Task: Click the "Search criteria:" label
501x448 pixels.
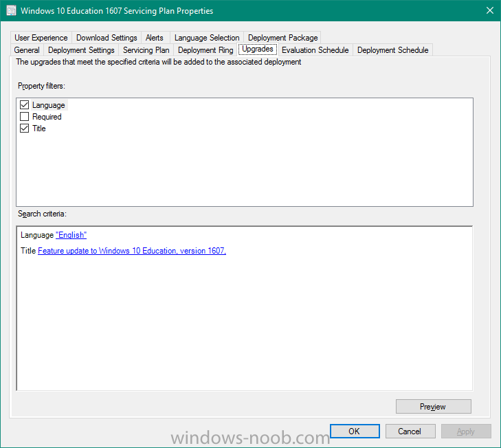Action: click(42, 214)
